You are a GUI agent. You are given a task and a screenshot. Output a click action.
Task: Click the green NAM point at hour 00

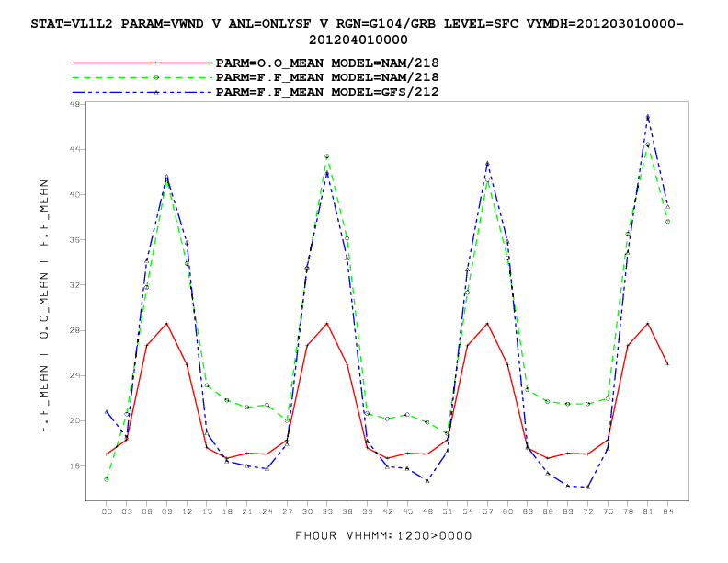pyautogui.click(x=107, y=479)
